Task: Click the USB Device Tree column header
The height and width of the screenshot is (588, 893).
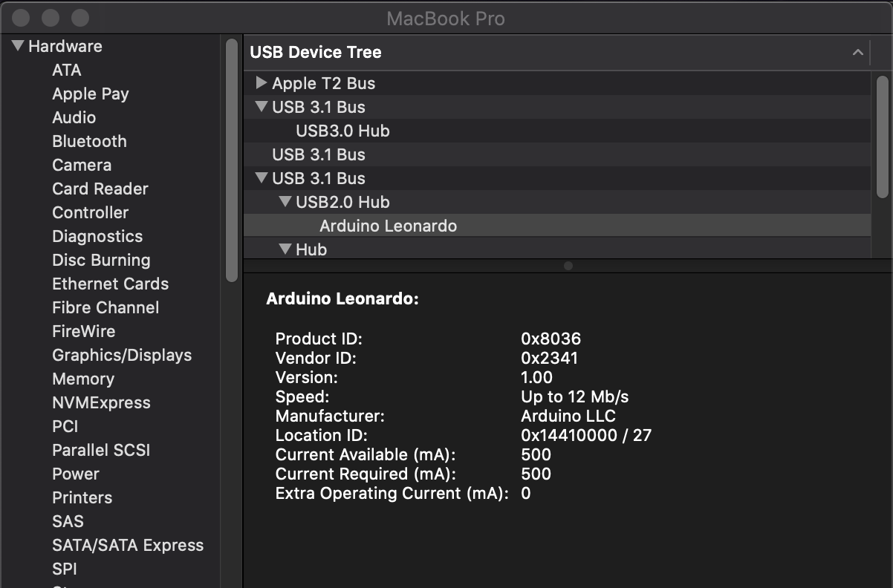Action: click(x=557, y=52)
